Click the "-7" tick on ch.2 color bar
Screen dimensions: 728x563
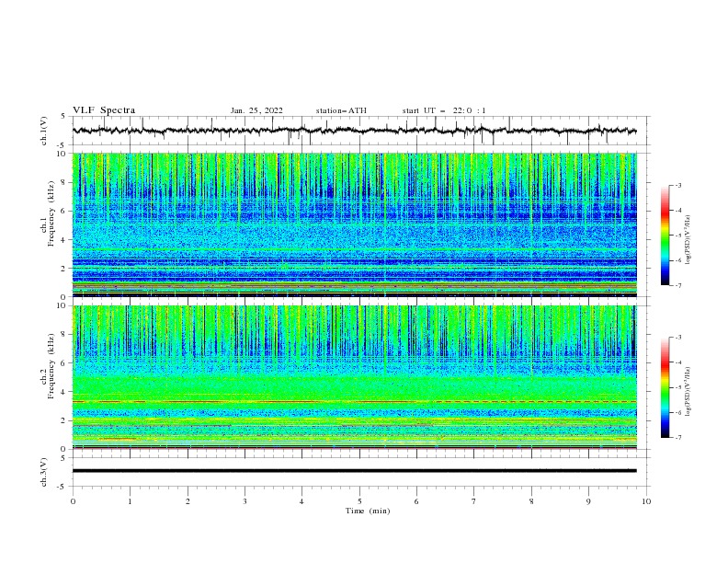(678, 438)
